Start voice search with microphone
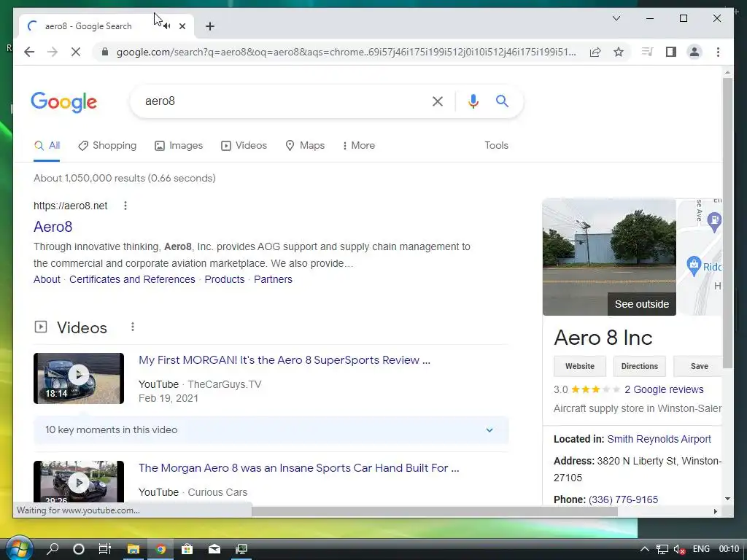Image resolution: width=747 pixels, height=560 pixels. pos(473,101)
